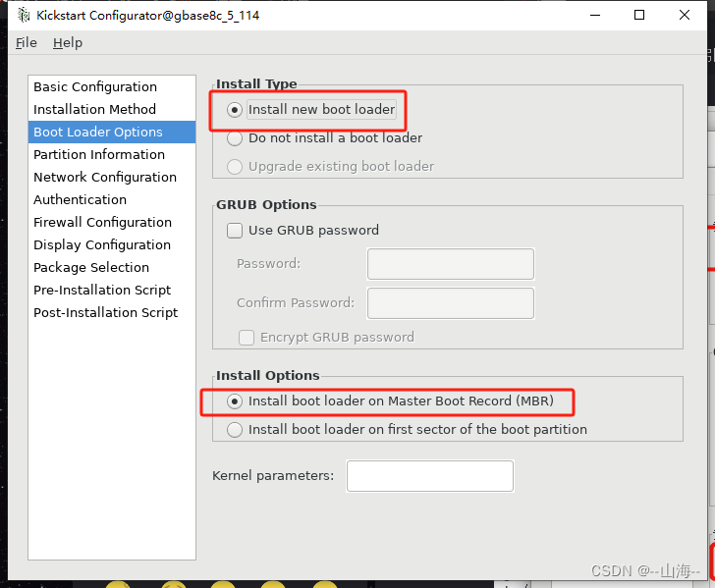Maximize the Kickstart Configurator window

click(639, 16)
